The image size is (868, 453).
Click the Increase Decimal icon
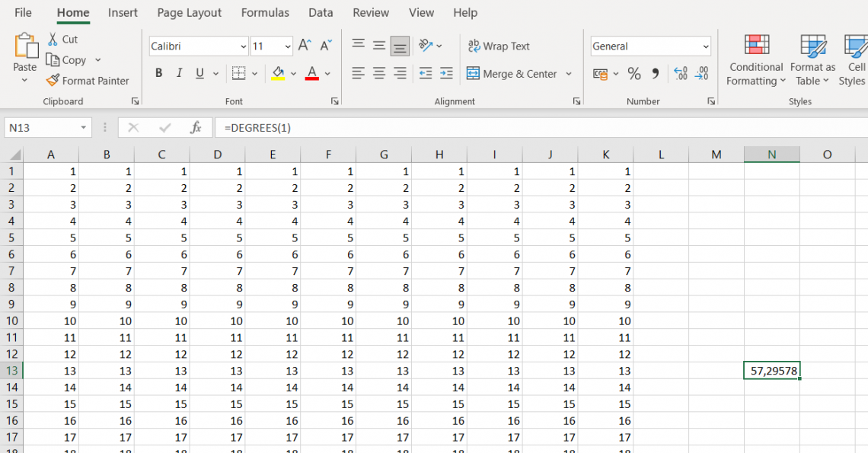(681, 74)
